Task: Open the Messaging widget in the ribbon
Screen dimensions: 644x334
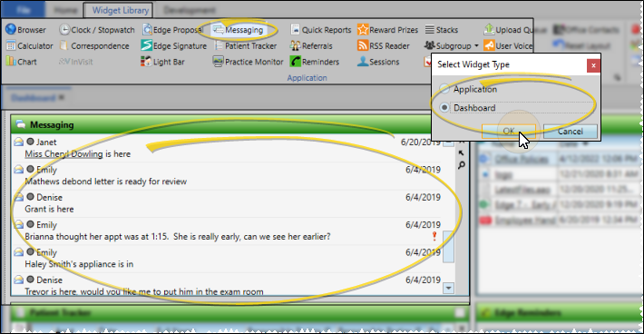Action: [x=239, y=30]
